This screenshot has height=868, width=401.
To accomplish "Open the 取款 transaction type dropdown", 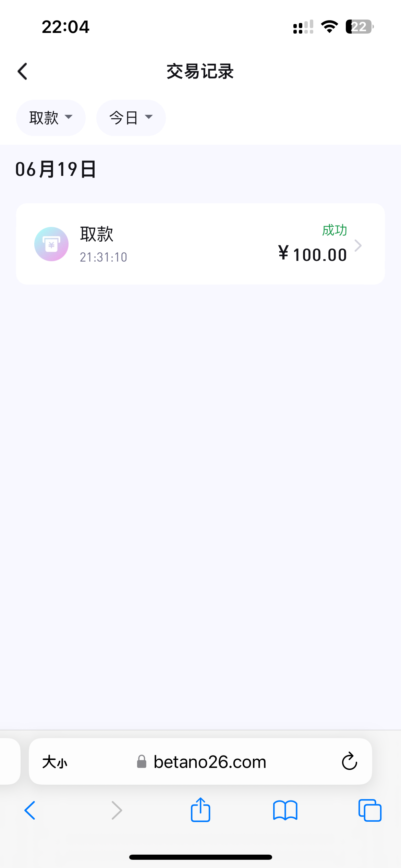I will pos(51,118).
